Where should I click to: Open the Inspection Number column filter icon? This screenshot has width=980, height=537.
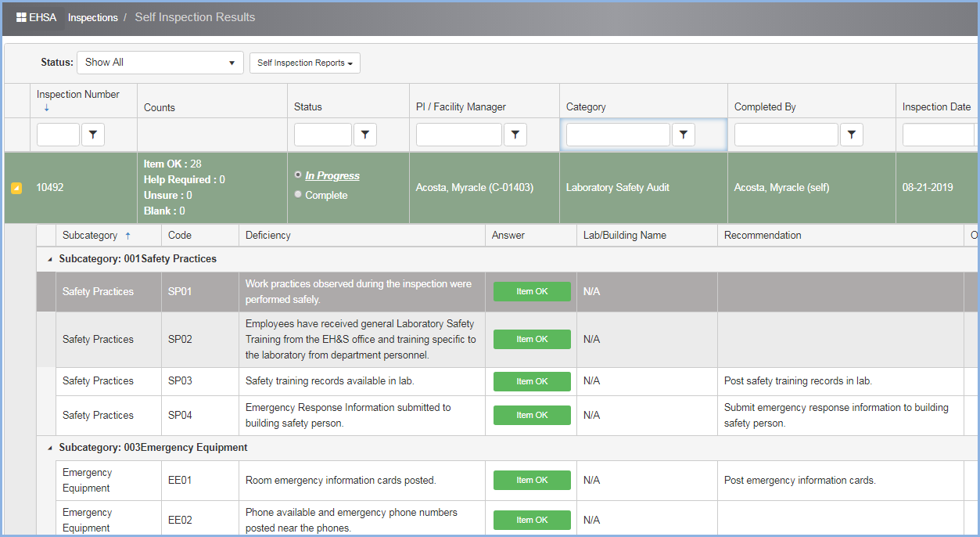click(x=93, y=135)
